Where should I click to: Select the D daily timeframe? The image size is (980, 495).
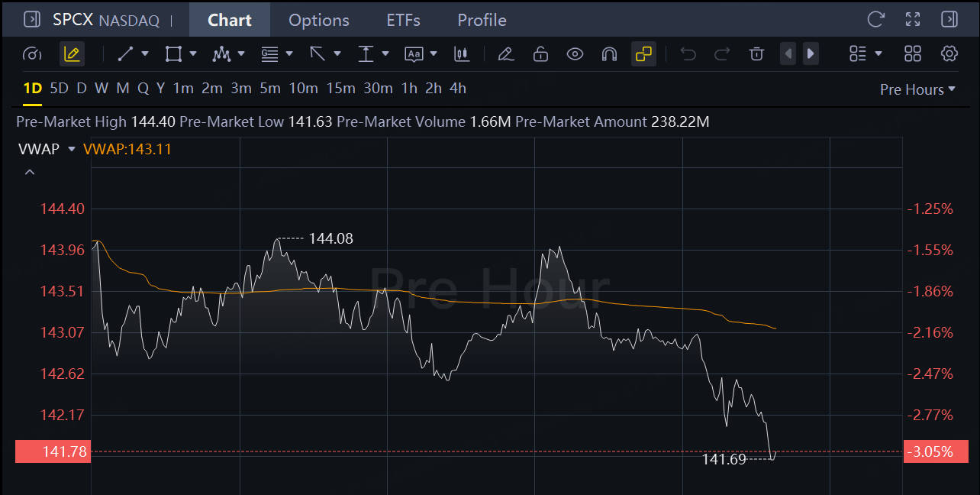[81, 89]
